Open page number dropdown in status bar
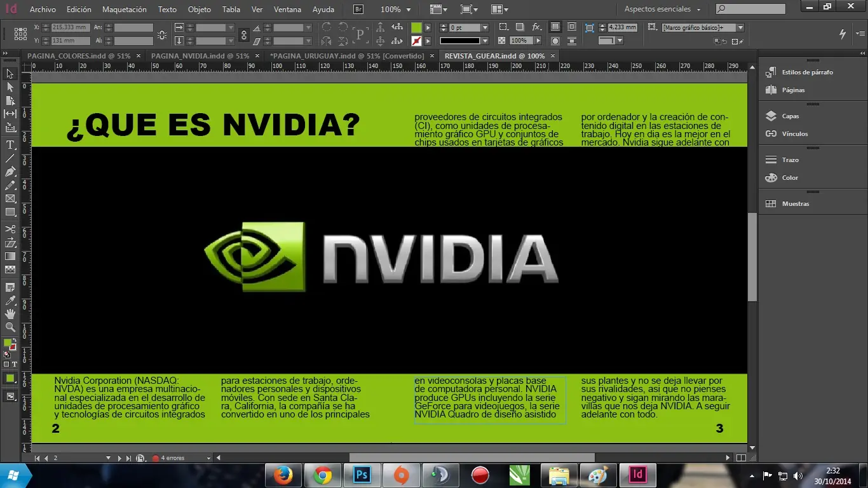The width and height of the screenshot is (868, 488). pos(108,458)
